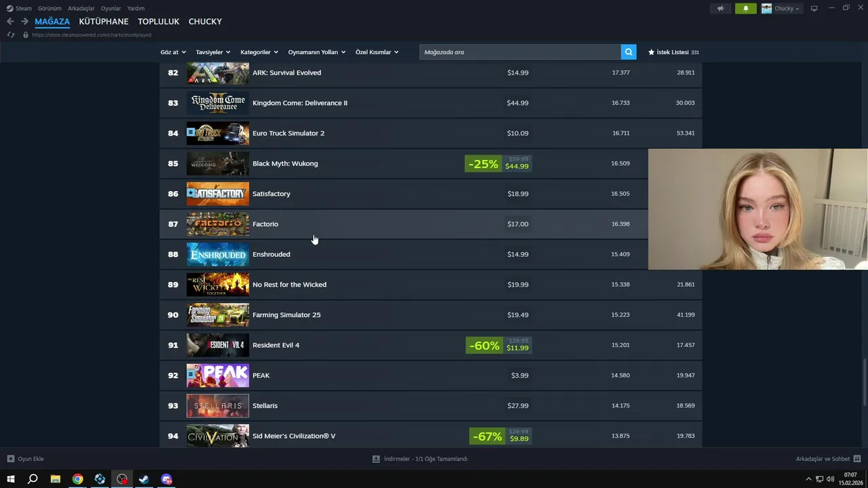The image size is (868, 488).
Task: Expand the Özel Kısımlar dropdown
Action: click(377, 52)
